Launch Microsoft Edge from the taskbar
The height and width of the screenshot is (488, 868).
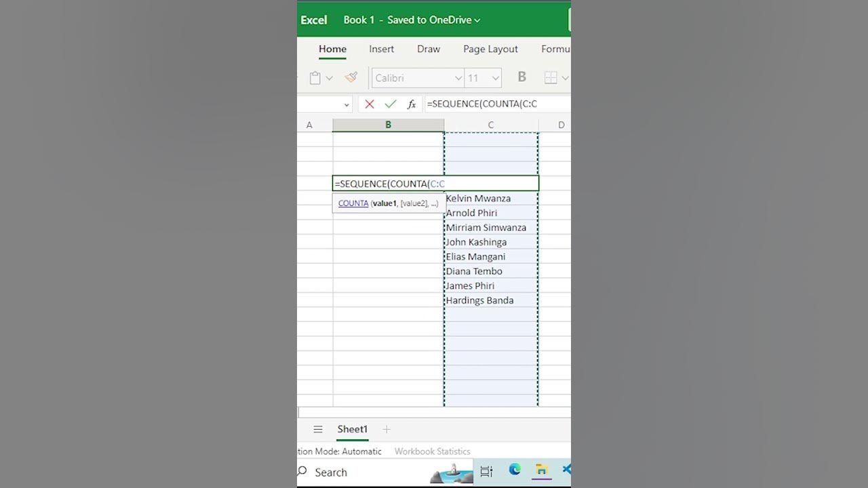point(515,470)
